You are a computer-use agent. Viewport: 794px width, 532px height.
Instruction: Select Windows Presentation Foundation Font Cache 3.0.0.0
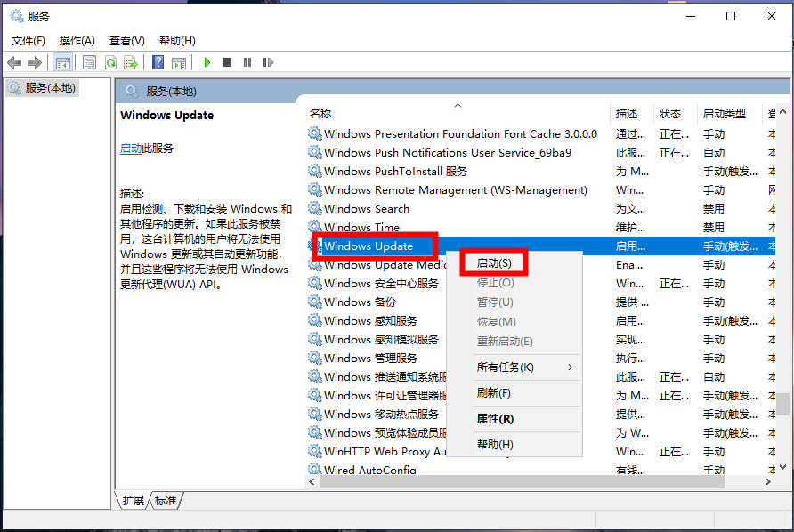click(461, 133)
